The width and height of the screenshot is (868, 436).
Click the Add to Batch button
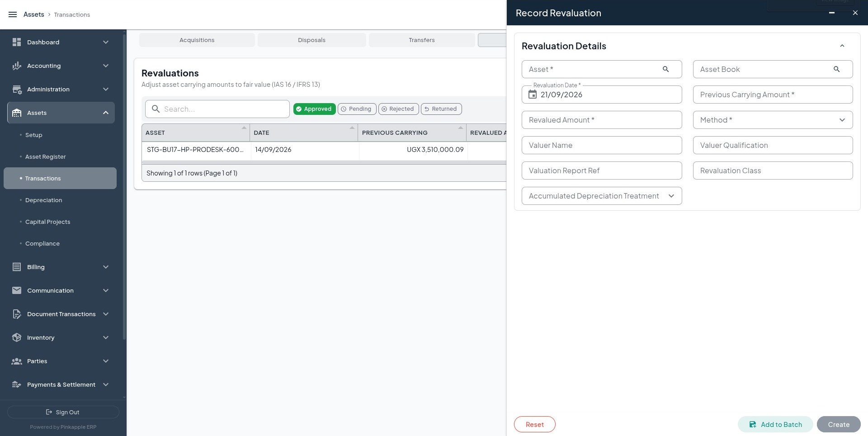tap(775, 424)
